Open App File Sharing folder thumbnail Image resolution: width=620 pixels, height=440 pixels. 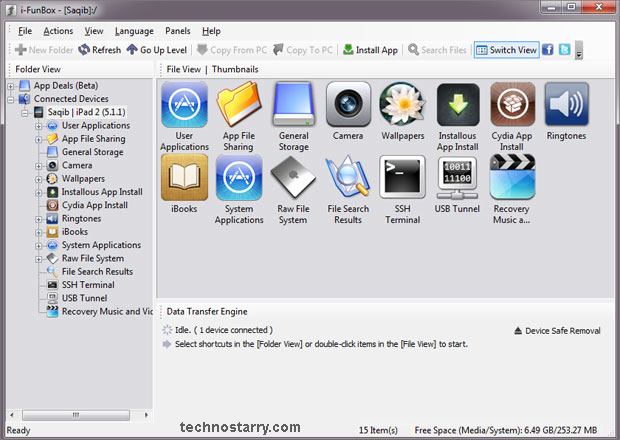point(239,104)
